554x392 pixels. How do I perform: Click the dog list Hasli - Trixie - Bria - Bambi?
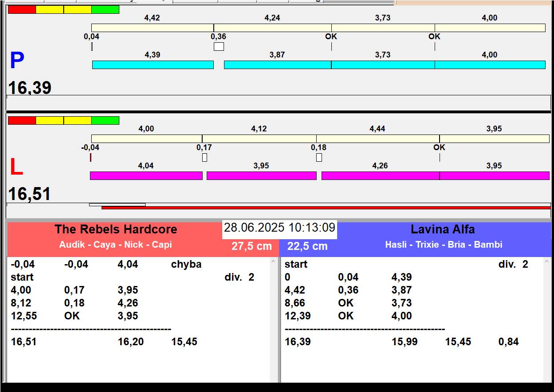[444, 245]
